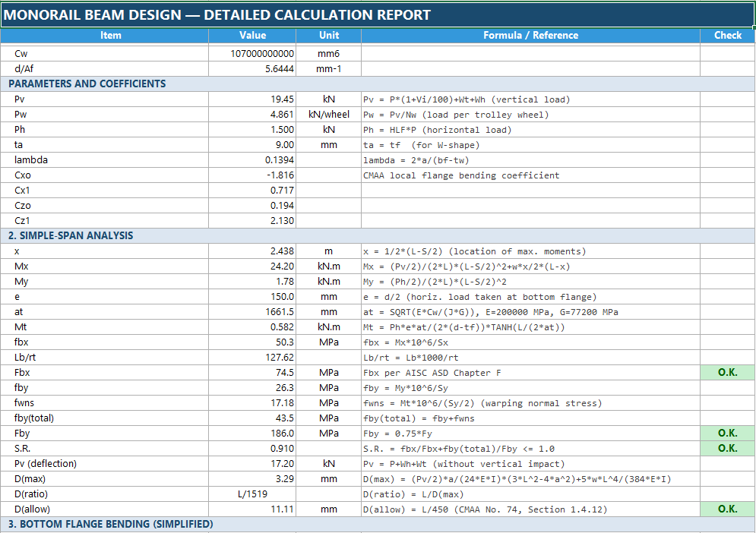Select the Pv (deflection) value 17.20
Screen dimensions: 756x533
[252, 464]
